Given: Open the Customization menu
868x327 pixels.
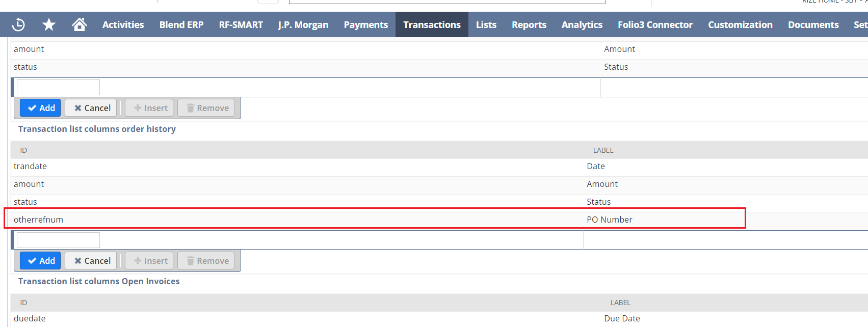Looking at the screenshot, I should 740,24.
